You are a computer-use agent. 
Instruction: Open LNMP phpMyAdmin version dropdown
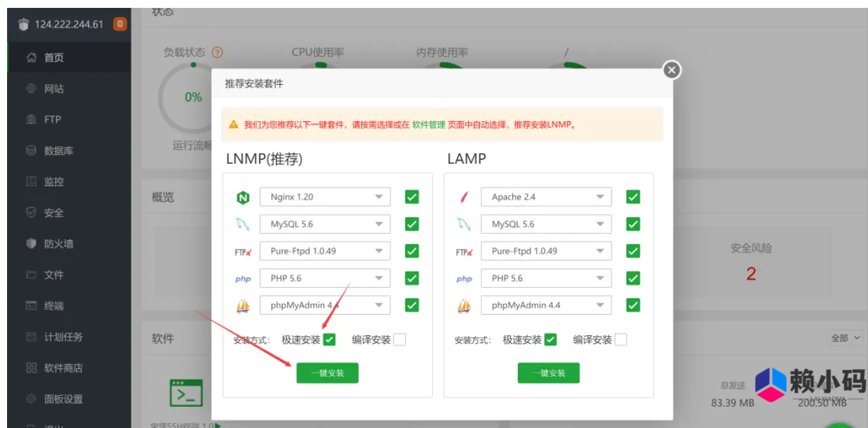tap(325, 305)
